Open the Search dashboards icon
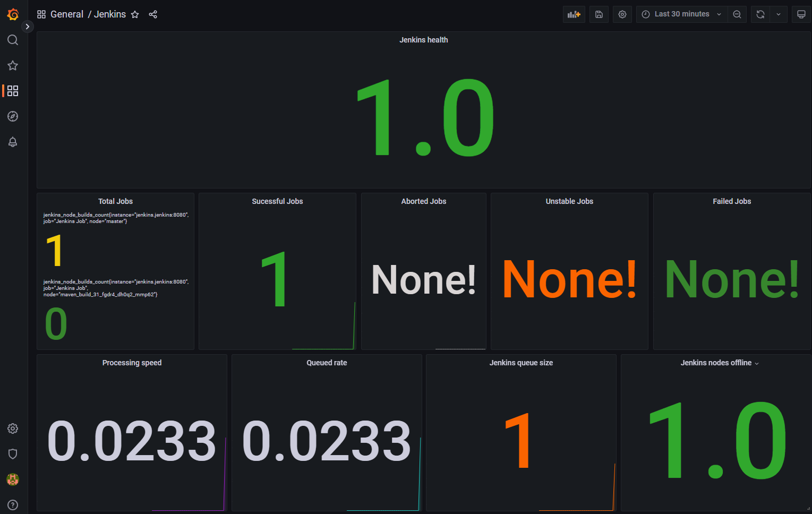 (x=13, y=40)
